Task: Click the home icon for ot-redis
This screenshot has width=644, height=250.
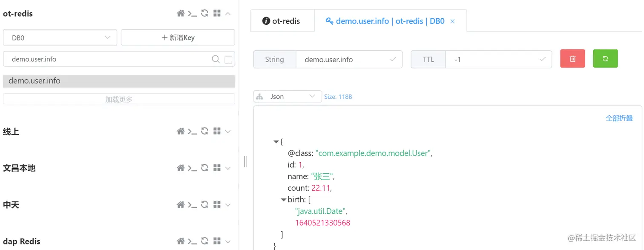Action: click(x=181, y=14)
